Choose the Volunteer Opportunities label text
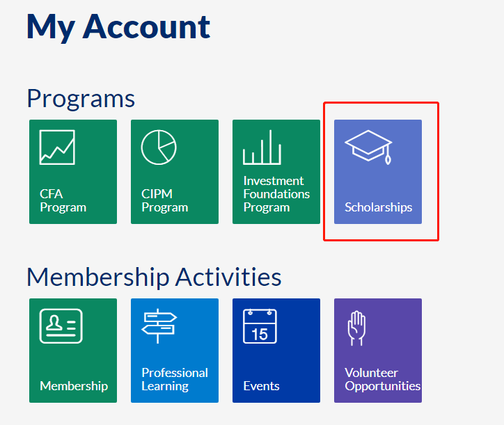 382,379
